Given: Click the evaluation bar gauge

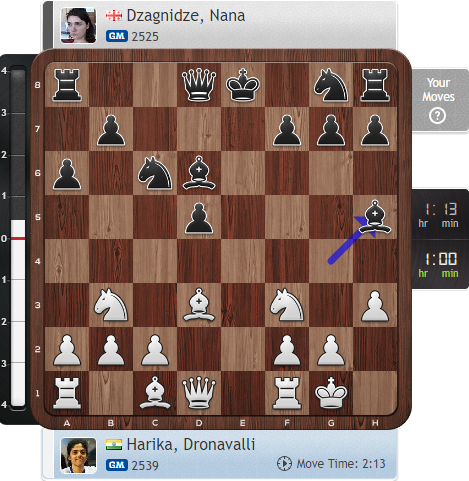Looking at the screenshot, I should click(x=18, y=238).
